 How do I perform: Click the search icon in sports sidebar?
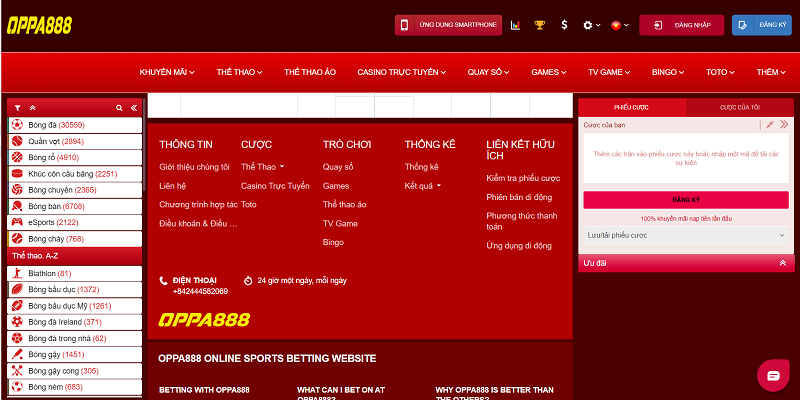point(119,107)
